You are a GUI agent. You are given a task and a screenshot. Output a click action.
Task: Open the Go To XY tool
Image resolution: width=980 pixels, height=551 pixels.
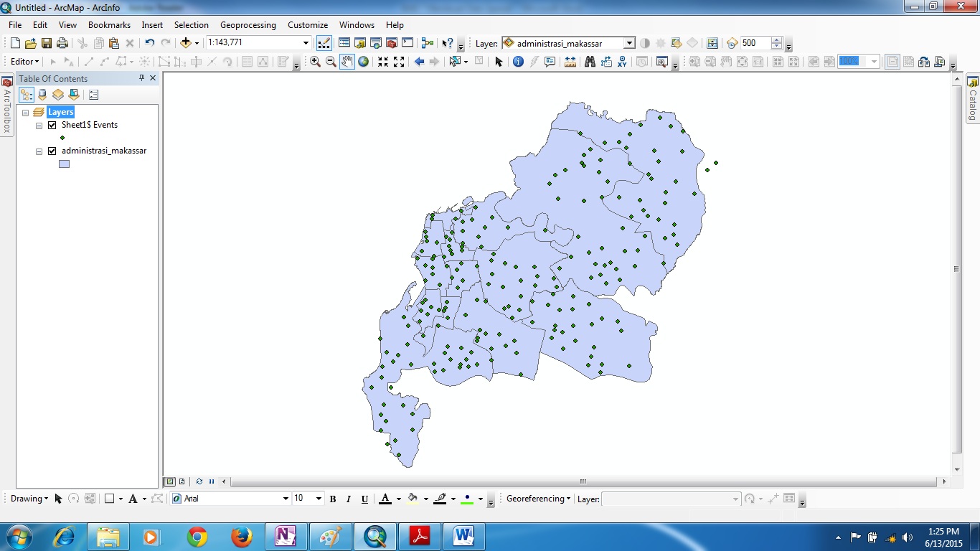[622, 62]
